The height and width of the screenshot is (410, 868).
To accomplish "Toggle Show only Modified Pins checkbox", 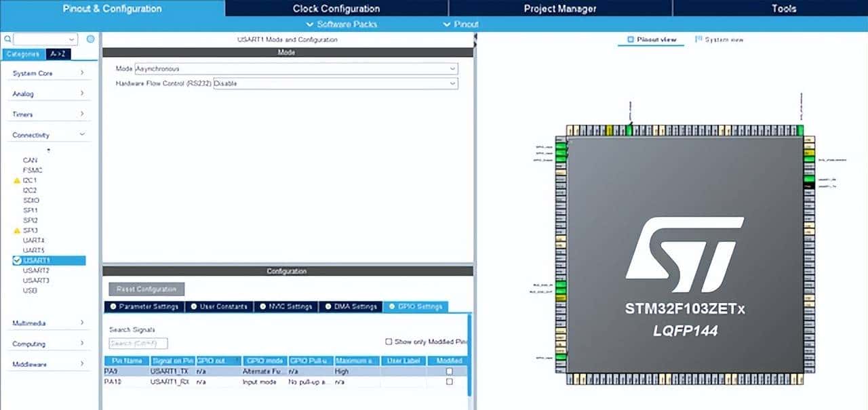I will pyautogui.click(x=389, y=342).
